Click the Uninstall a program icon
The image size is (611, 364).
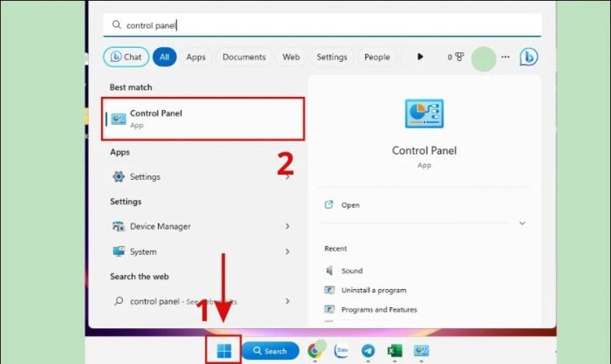[x=329, y=290]
